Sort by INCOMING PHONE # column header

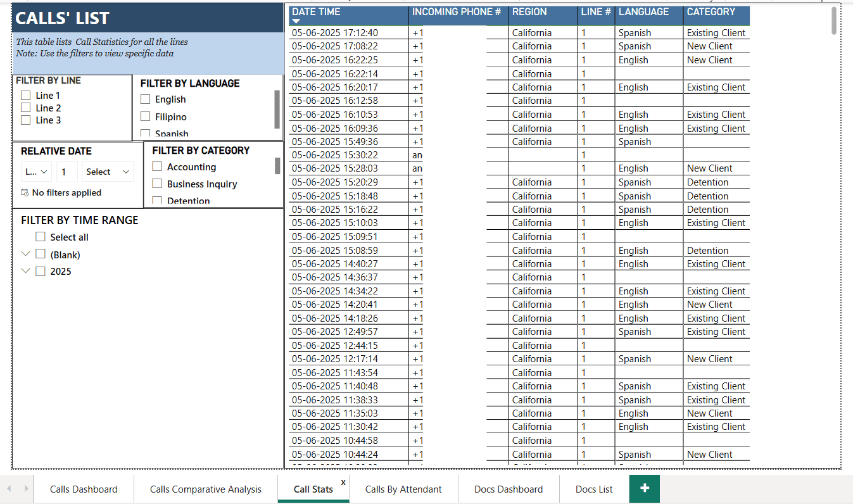point(457,11)
